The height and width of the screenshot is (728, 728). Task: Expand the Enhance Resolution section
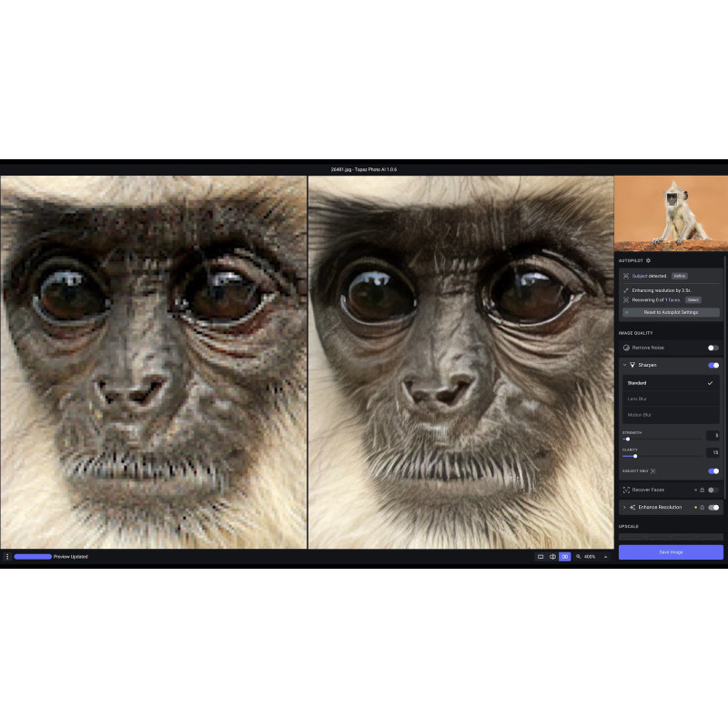[624, 507]
